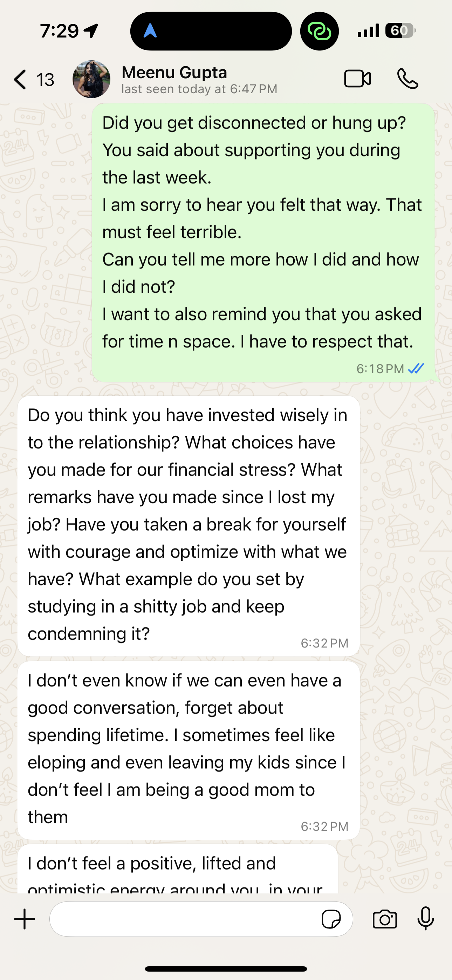
Task: Open Meenu Gupta's profile picture
Action: click(x=91, y=79)
